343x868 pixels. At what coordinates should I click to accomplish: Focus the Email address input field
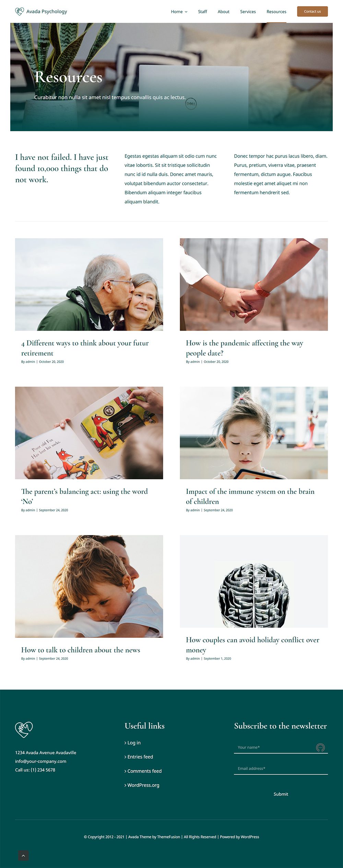(x=281, y=768)
